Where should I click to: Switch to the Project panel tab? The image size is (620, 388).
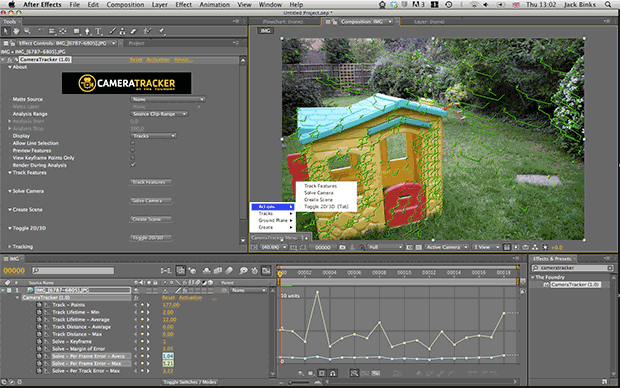pos(136,43)
